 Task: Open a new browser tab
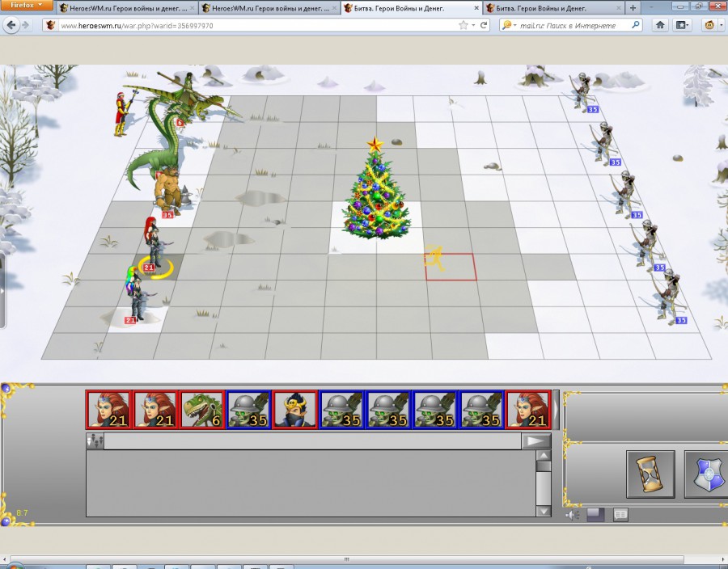[633, 8]
